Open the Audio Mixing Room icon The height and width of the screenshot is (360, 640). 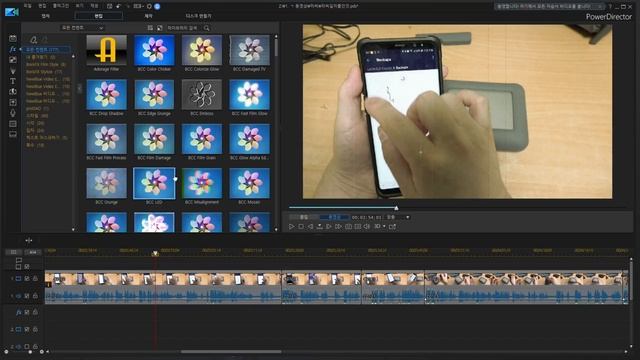(x=13, y=102)
